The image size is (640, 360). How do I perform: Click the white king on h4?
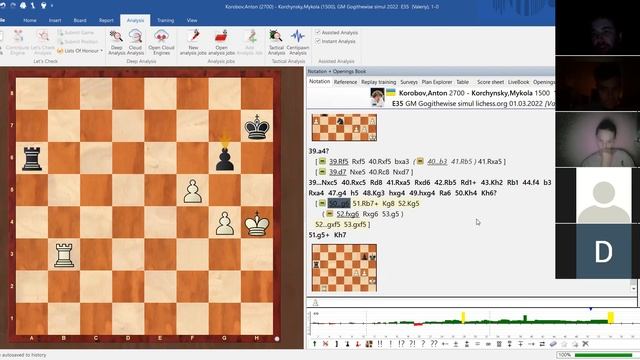pyautogui.click(x=257, y=223)
